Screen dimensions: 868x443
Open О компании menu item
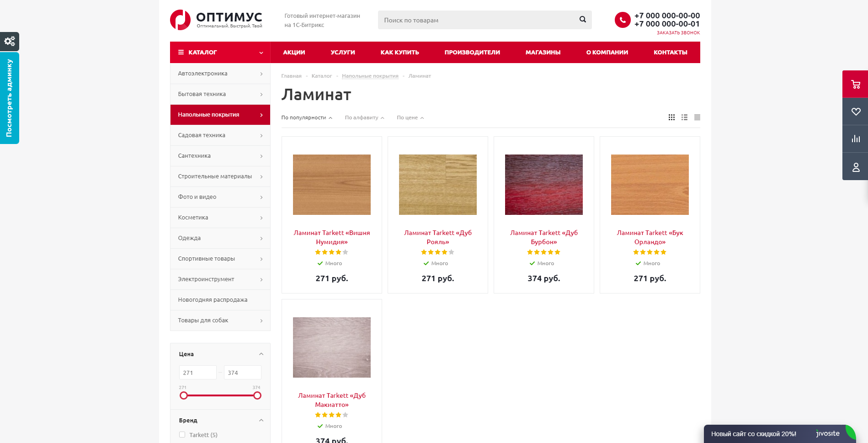tap(607, 52)
